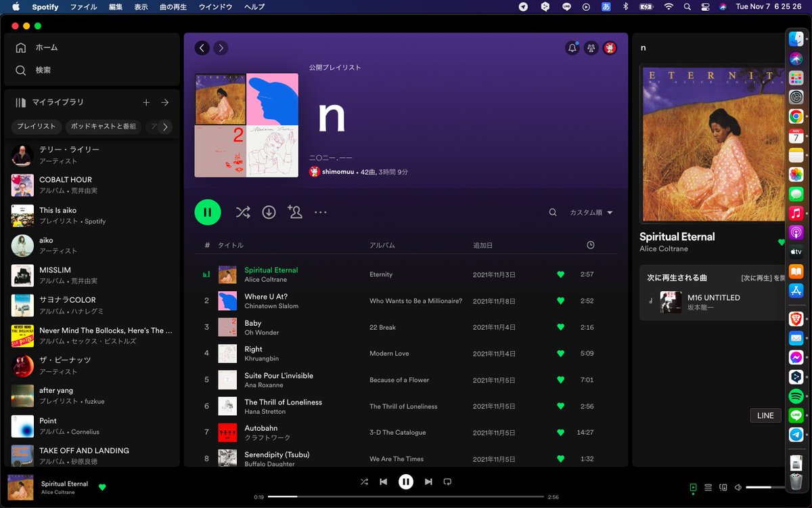Viewport: 812px width, 508px height.
Task: Pause playback from the bottom player bar
Action: (x=406, y=482)
